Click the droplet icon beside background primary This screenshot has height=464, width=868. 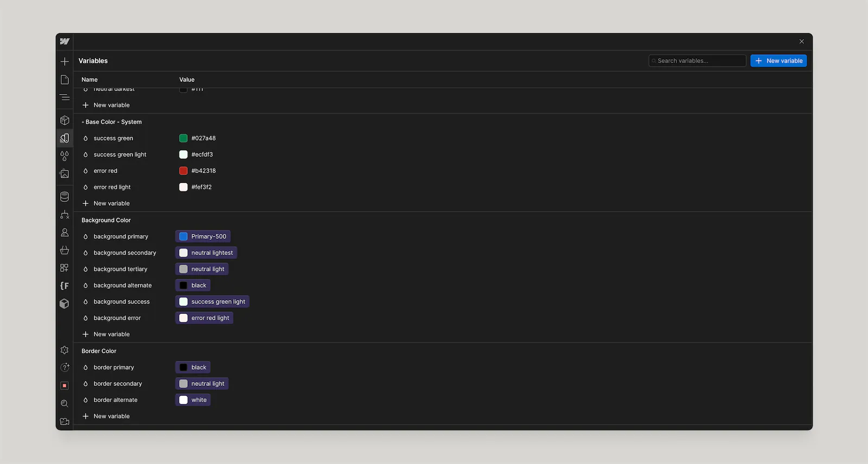(85, 237)
